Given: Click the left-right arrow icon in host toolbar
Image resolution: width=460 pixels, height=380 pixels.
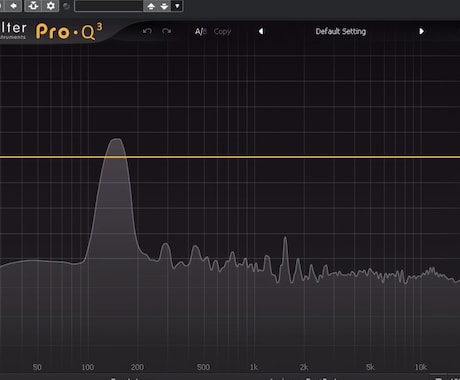Looking at the screenshot, I should click(14, 5).
